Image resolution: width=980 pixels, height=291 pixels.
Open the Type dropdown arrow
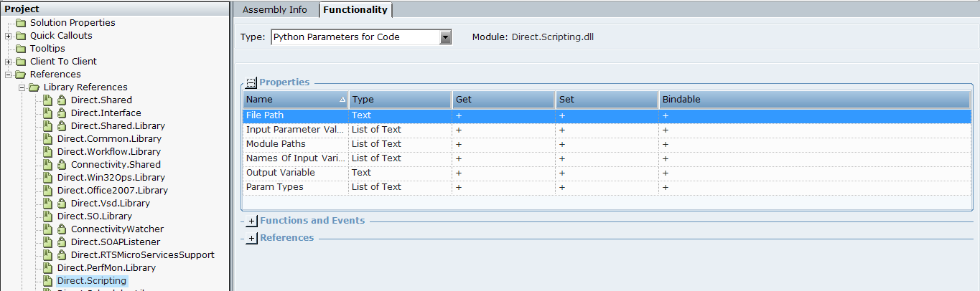click(x=445, y=37)
